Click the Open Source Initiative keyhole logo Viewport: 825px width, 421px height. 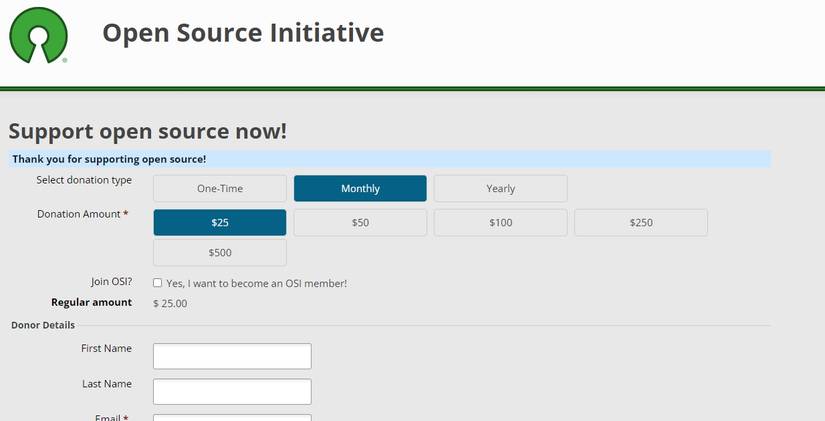[38, 35]
